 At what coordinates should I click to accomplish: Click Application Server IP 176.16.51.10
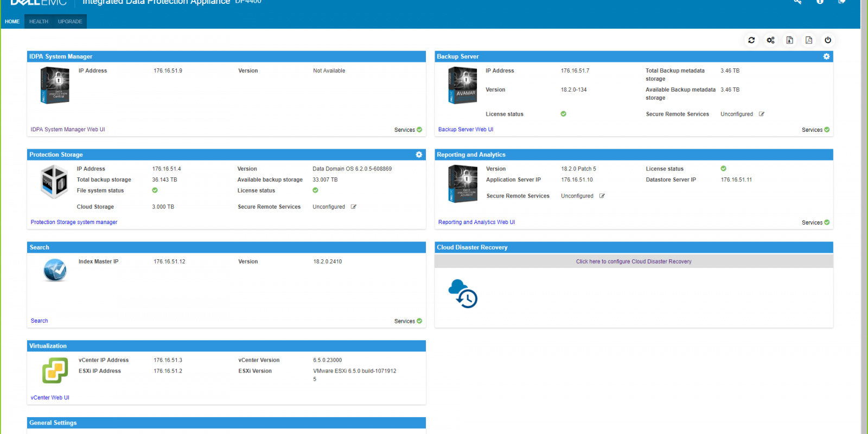(577, 180)
